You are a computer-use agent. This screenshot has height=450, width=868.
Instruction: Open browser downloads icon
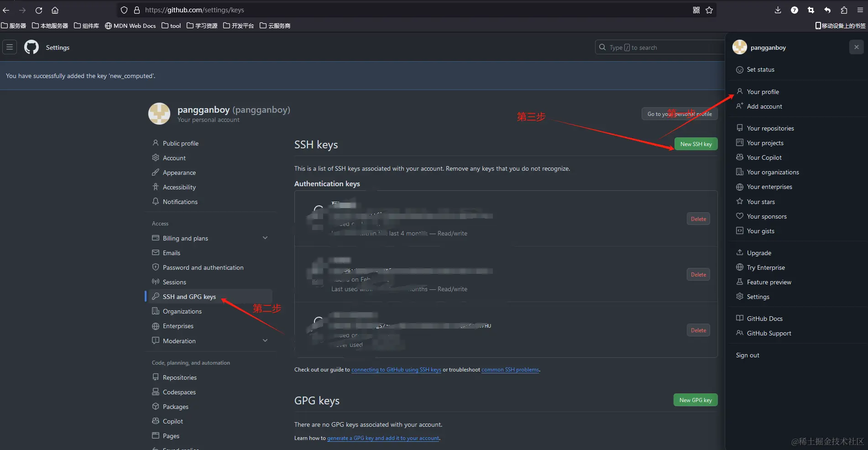pyautogui.click(x=778, y=10)
